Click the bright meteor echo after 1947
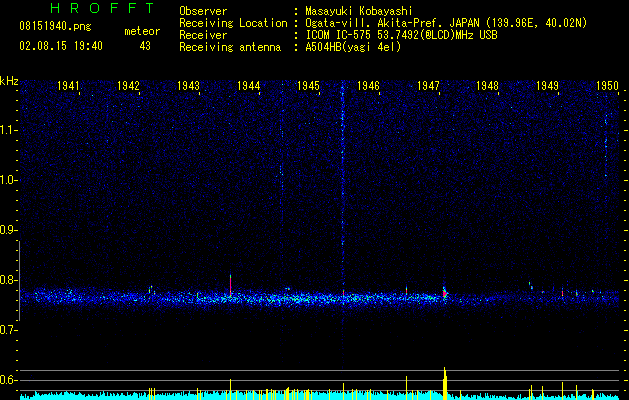 pos(444,292)
